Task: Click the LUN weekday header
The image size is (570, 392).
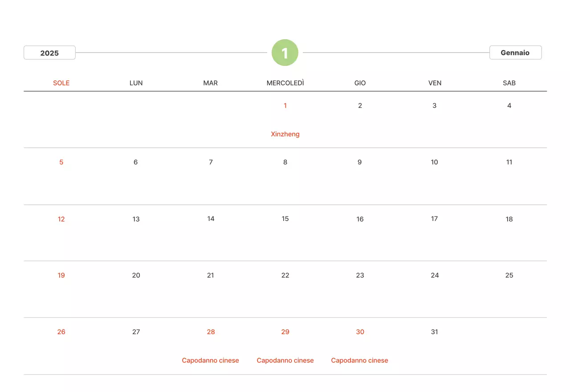Action: [x=136, y=83]
